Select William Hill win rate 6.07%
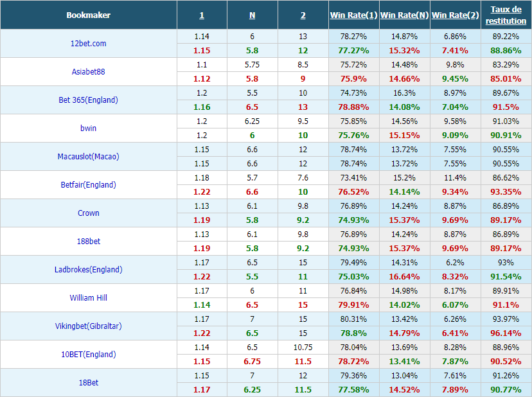Viewport: 532px width, 397px height. point(455,305)
